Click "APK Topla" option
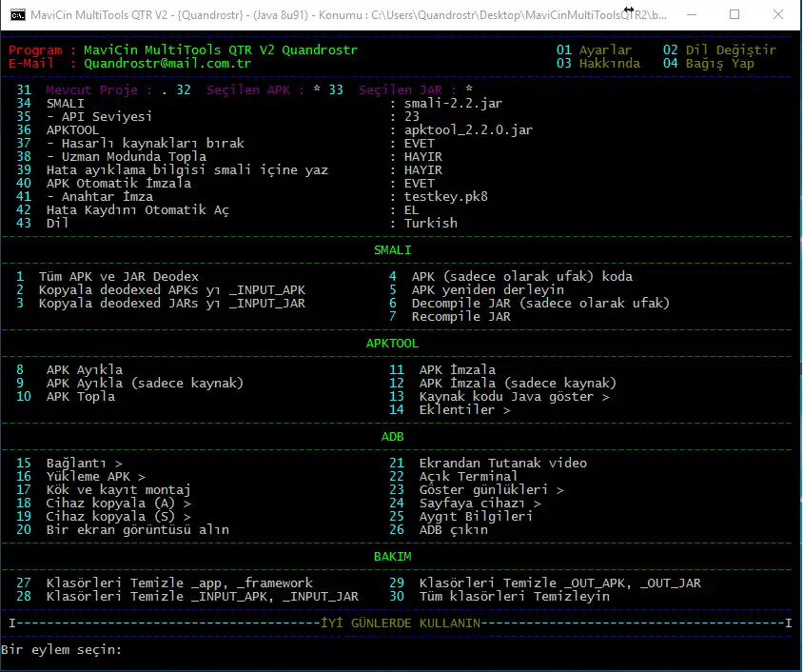The image size is (803, 672). [x=81, y=396]
